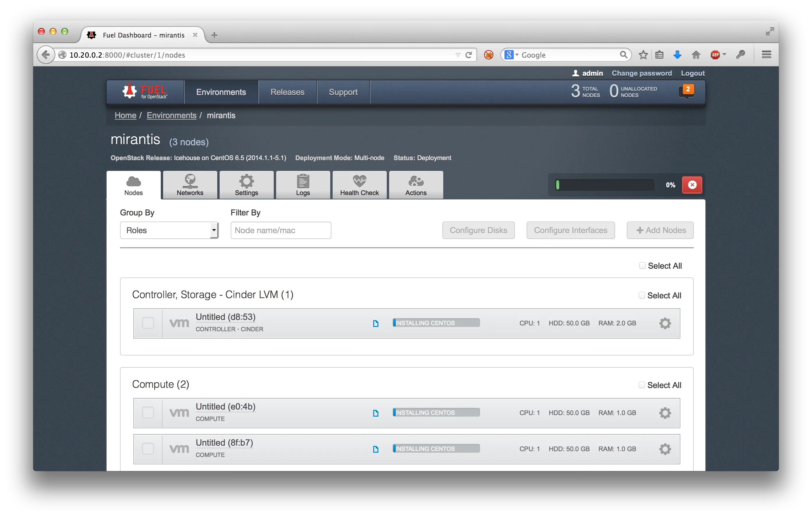Image resolution: width=812 pixels, height=517 pixels.
Task: Click the search magnifier in Google box
Action: pyautogui.click(x=624, y=55)
